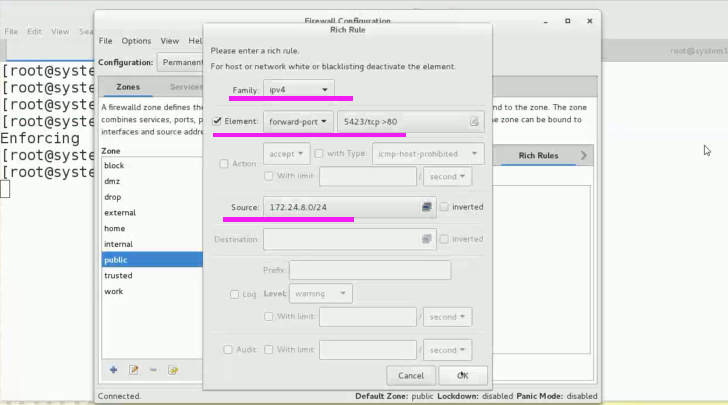Click the Log limit value field
728x405 pixels.
click(x=368, y=317)
